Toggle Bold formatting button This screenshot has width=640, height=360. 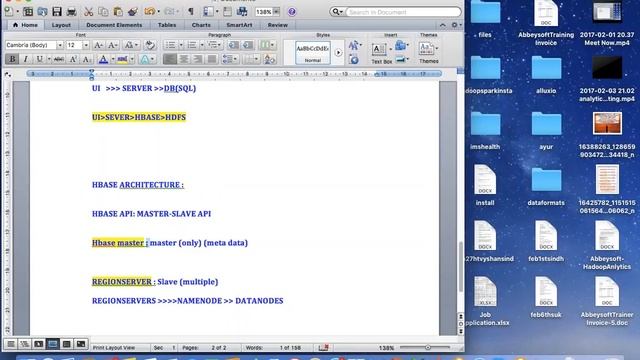click(x=12, y=59)
